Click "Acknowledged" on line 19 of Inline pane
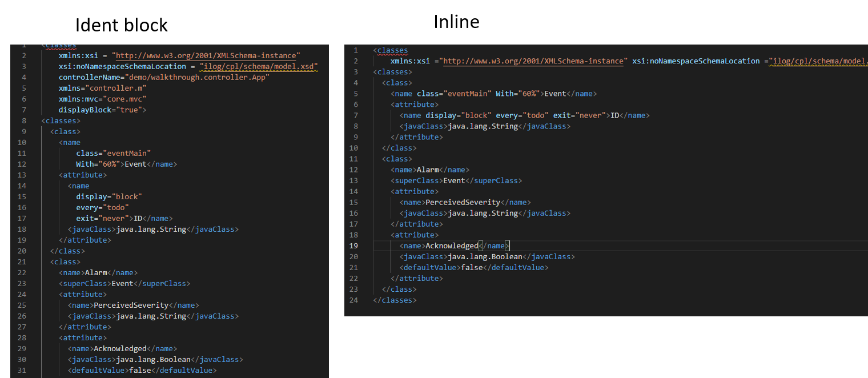 [452, 246]
